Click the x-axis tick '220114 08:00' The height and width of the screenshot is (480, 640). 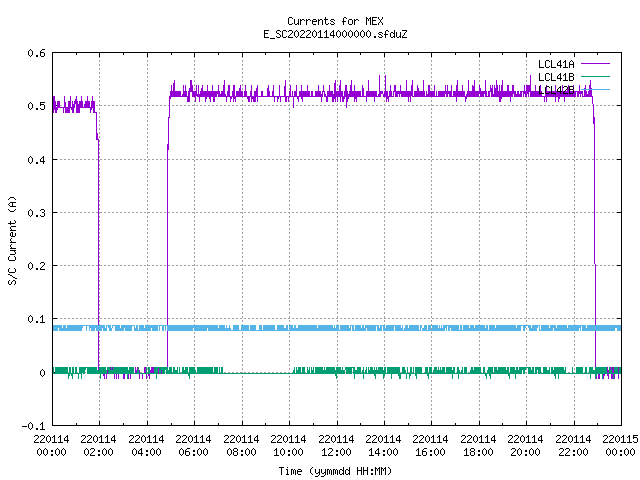pyautogui.click(x=241, y=446)
